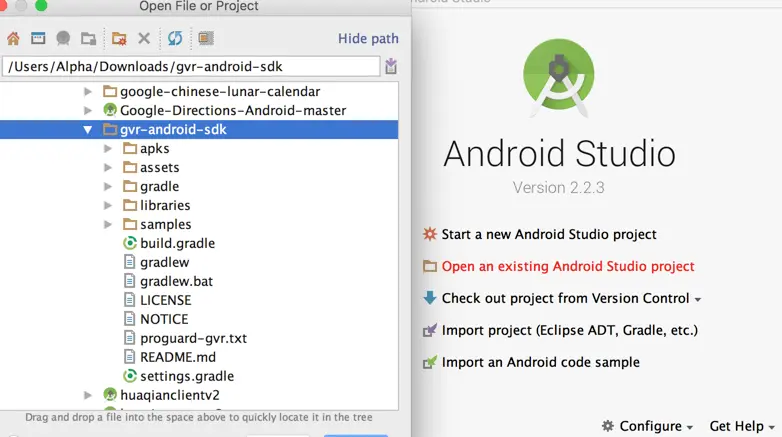Expand google-chinese-lunar-calendar folder arrow
This screenshot has height=437, width=782.
(x=88, y=91)
